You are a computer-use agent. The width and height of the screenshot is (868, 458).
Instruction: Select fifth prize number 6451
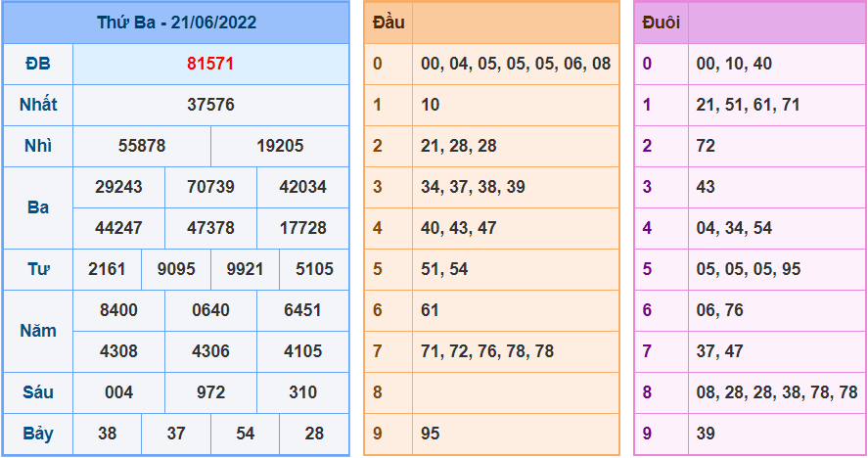[x=302, y=310]
